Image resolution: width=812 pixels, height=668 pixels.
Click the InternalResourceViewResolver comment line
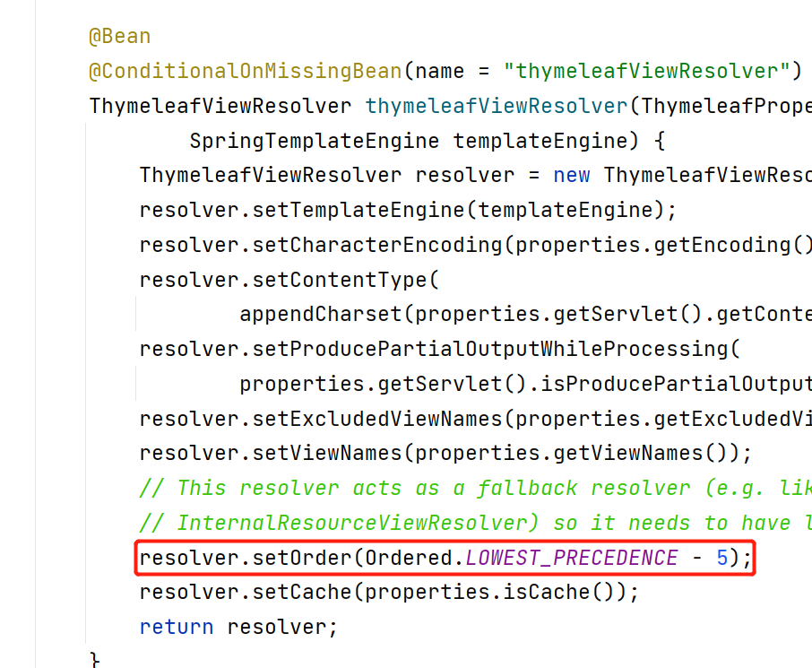coord(475,523)
